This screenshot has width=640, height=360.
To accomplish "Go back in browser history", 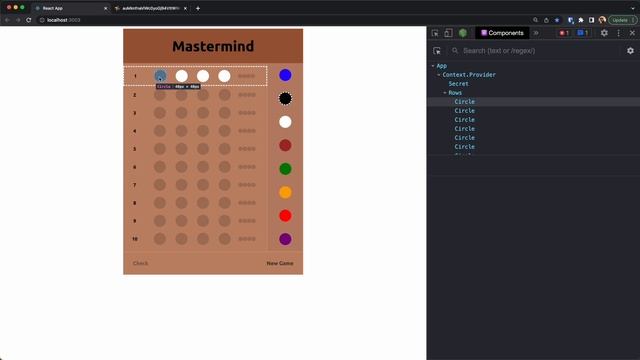I will 7,20.
